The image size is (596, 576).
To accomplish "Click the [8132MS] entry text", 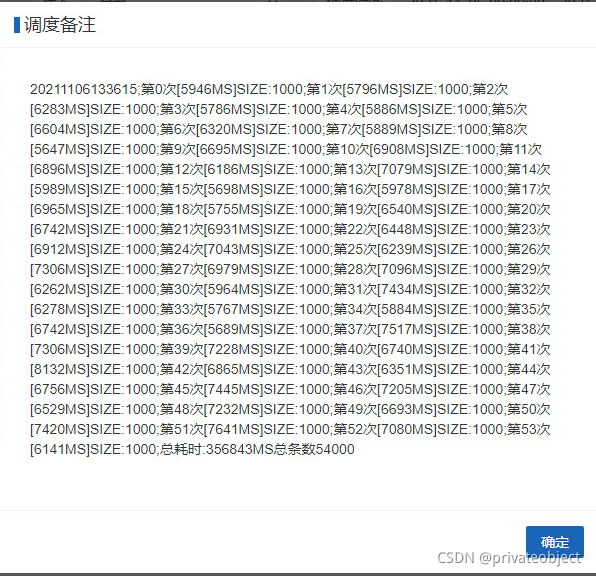I will click(60, 370).
